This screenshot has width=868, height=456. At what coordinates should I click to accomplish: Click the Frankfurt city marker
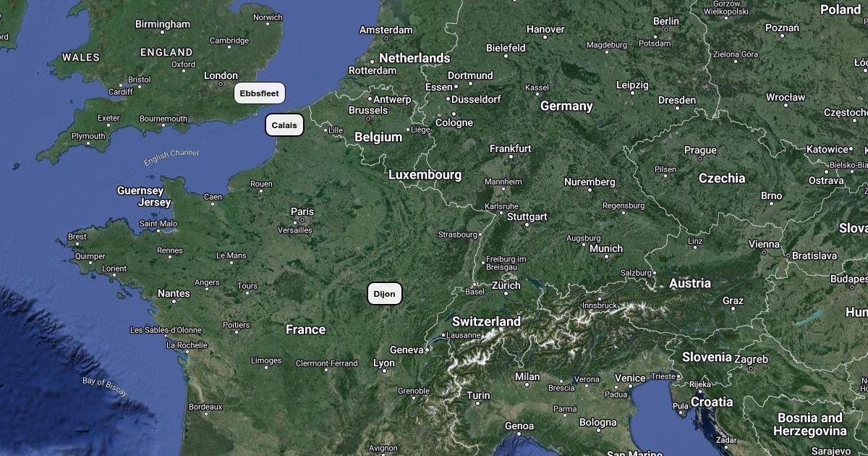click(x=511, y=156)
